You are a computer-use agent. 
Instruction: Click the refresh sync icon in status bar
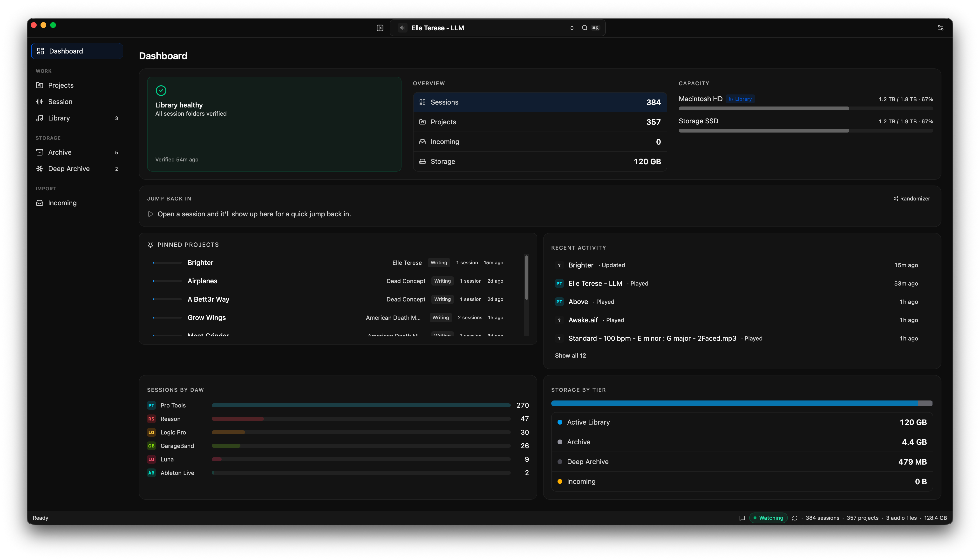point(795,518)
